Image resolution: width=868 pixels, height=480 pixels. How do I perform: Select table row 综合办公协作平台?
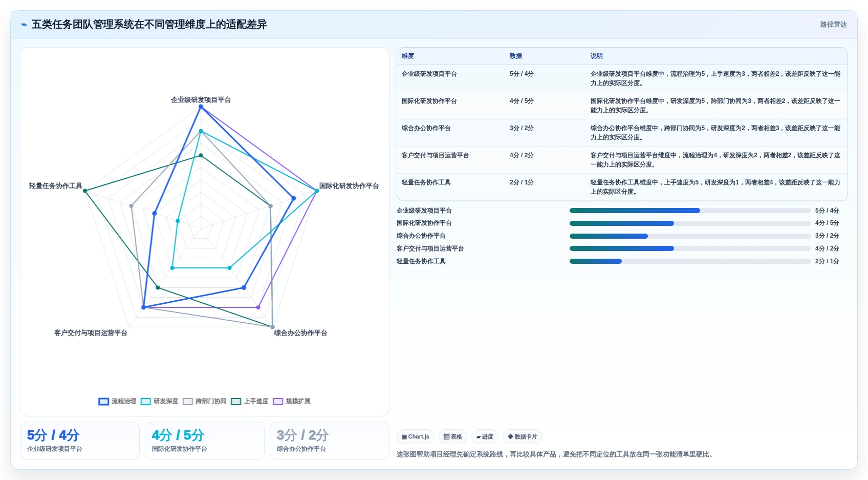pos(622,133)
